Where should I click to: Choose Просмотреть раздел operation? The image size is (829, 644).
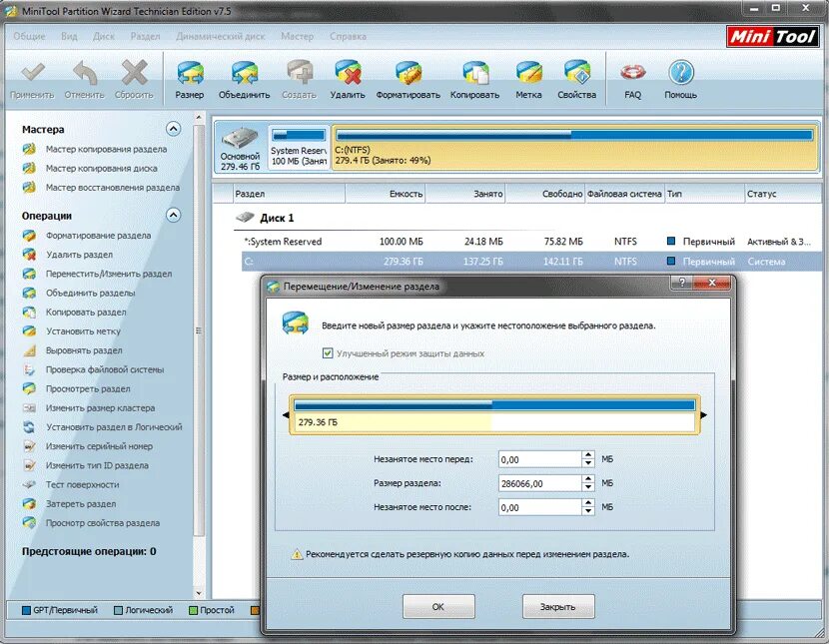(88, 388)
